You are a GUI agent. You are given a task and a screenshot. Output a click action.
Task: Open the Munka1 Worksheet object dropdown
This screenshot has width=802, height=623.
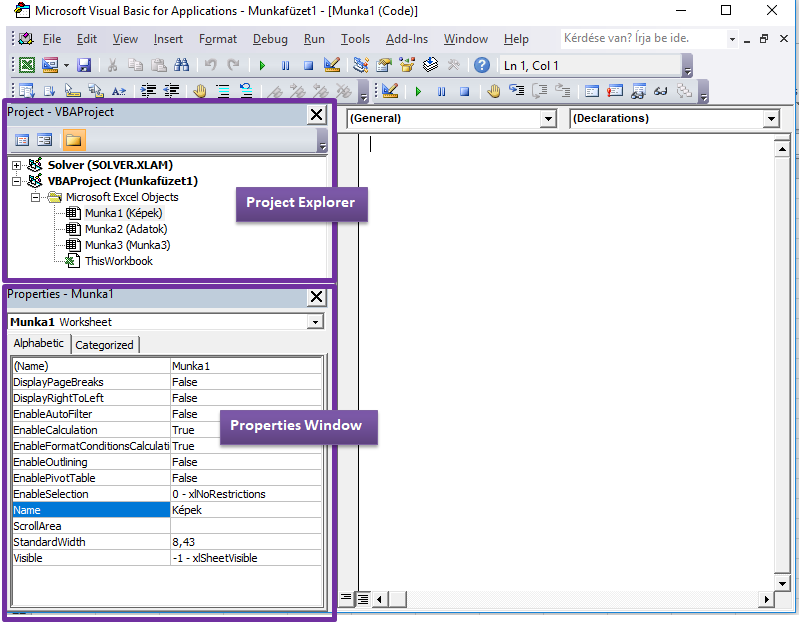pos(316,322)
